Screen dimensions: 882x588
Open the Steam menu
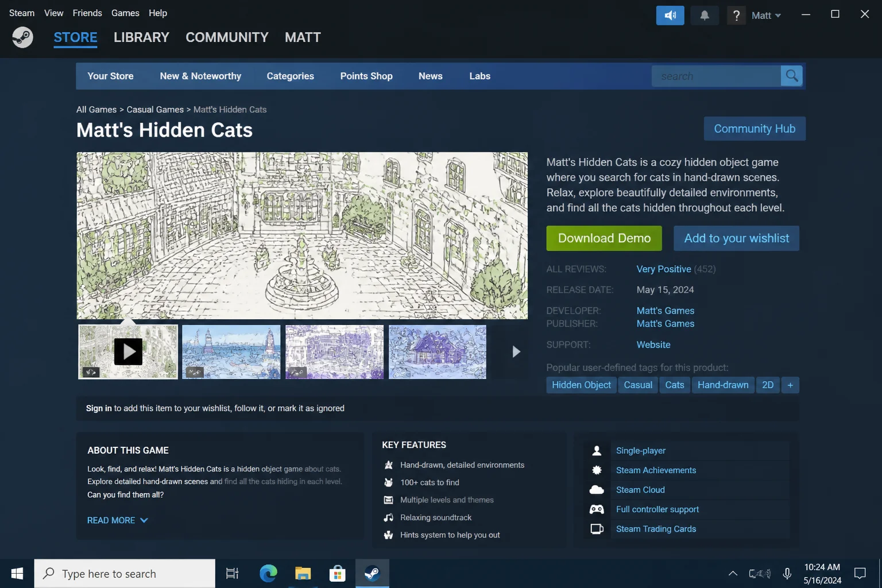22,13
